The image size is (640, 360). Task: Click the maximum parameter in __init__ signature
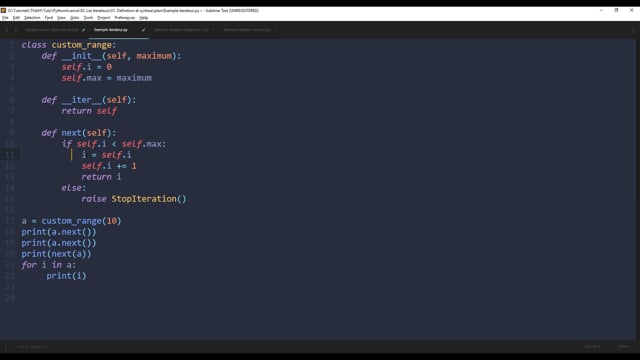(x=154, y=56)
